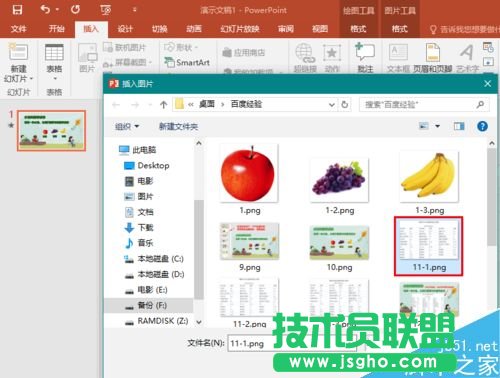Open the 应用商店 add-ins store
The height and width of the screenshot is (378, 500).
(x=244, y=52)
